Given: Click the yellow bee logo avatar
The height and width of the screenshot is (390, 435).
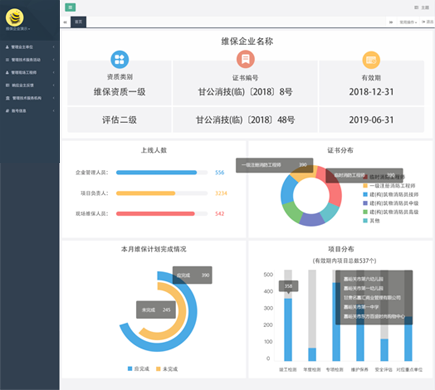Looking at the screenshot, I should point(15,17).
